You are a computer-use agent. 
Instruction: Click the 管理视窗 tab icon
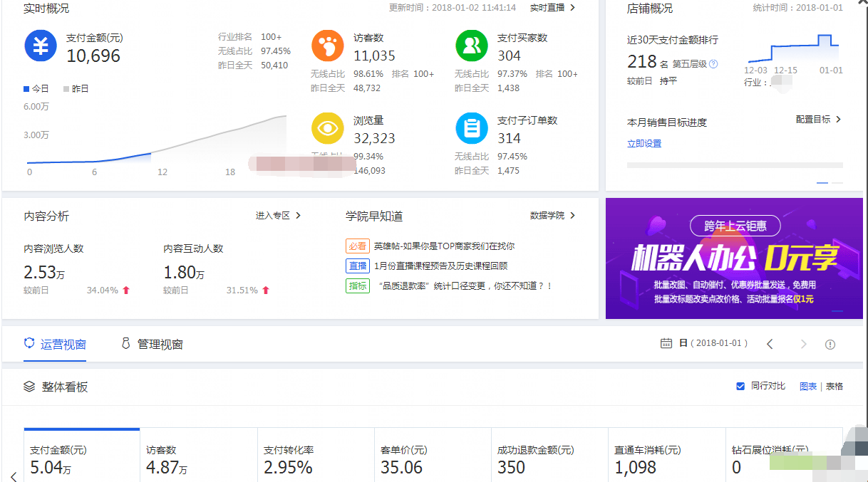point(126,343)
